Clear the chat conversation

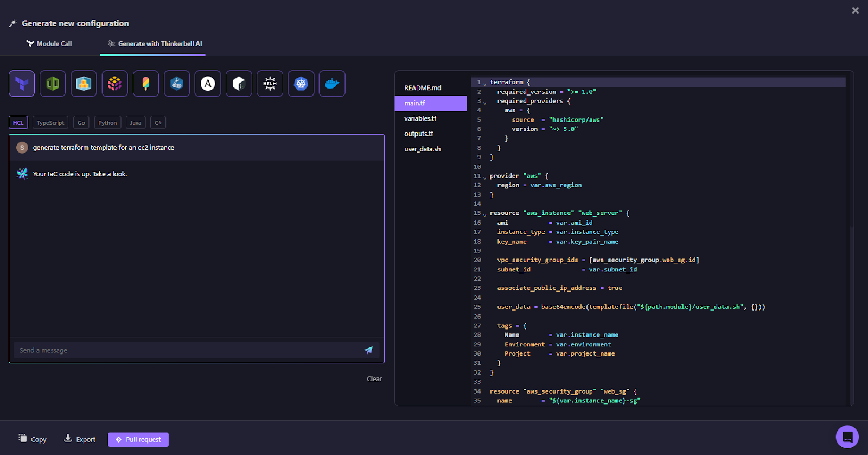tap(374, 379)
